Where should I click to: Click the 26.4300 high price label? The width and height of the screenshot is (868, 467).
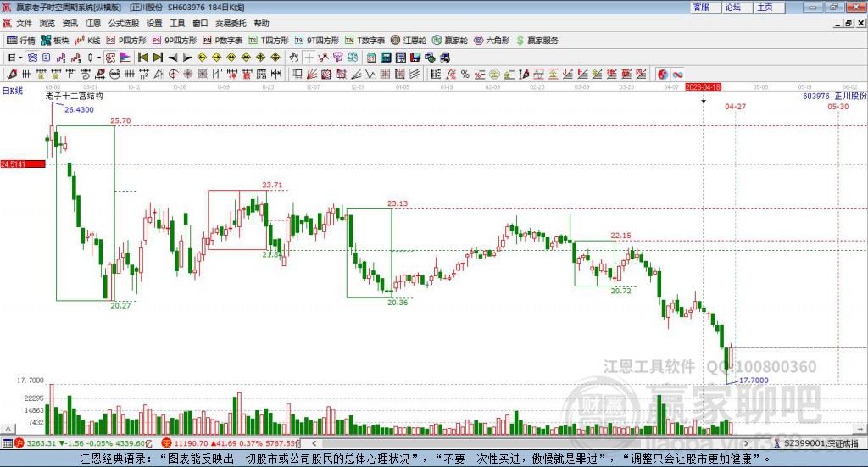pyautogui.click(x=79, y=109)
